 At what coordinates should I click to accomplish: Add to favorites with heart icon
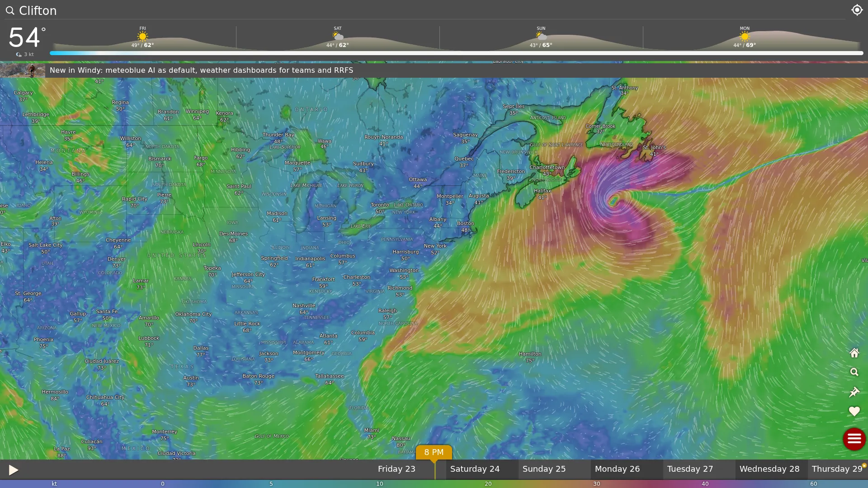click(854, 412)
